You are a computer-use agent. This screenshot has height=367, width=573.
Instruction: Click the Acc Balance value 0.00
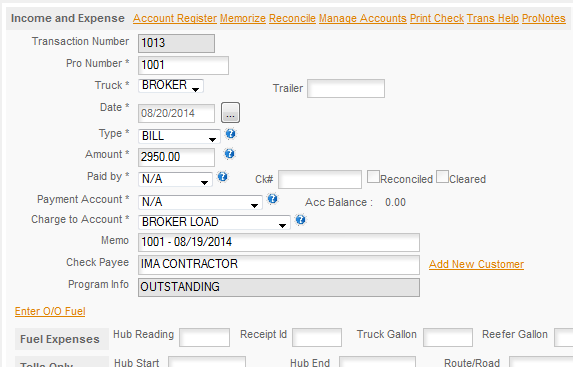pyautogui.click(x=395, y=202)
